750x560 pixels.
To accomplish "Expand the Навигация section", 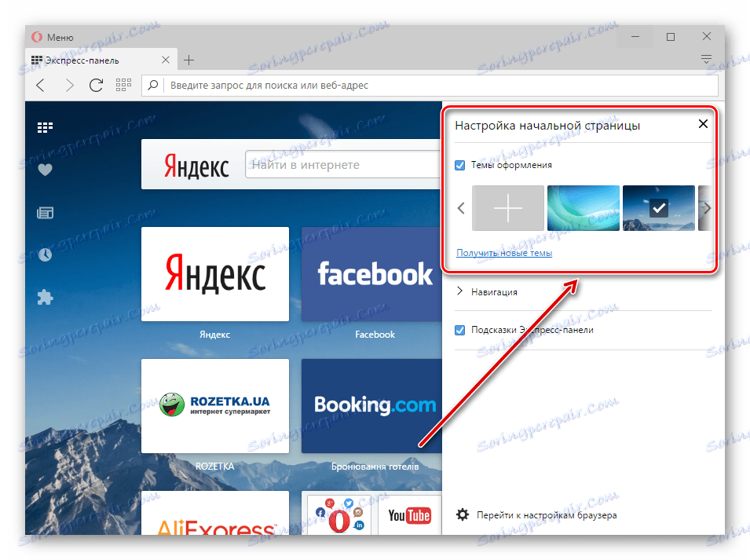I will pyautogui.click(x=487, y=291).
